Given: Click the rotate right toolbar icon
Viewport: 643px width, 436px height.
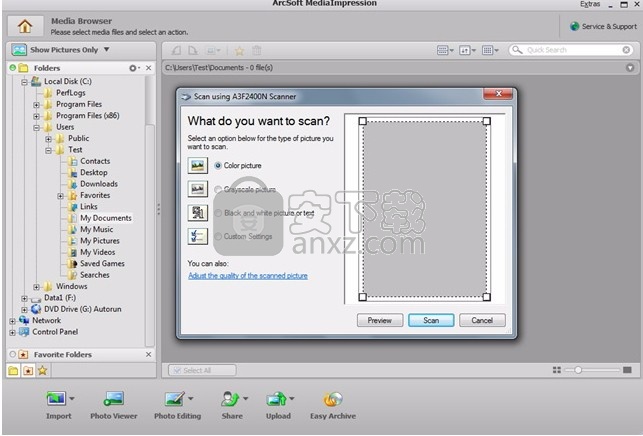Looking at the screenshot, I should coord(193,50).
